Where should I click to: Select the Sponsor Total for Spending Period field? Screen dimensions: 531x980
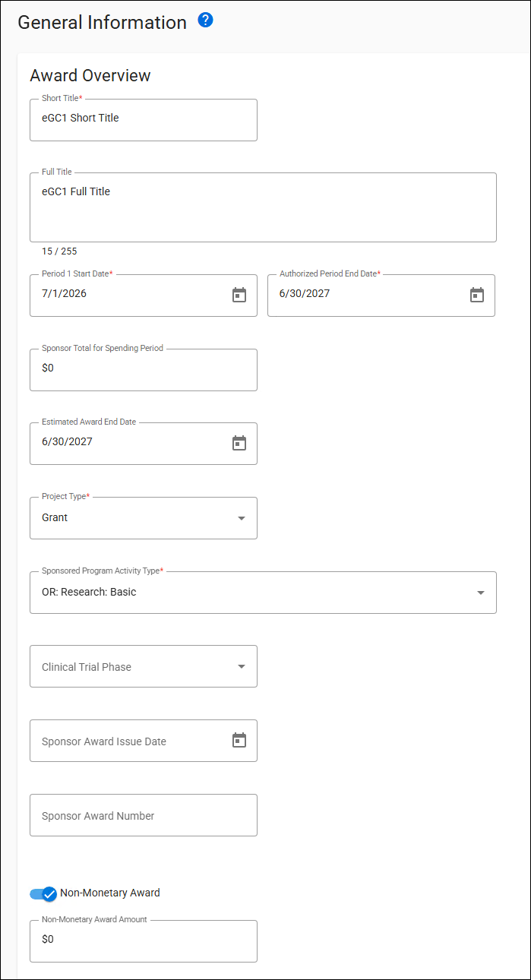pyautogui.click(x=143, y=369)
